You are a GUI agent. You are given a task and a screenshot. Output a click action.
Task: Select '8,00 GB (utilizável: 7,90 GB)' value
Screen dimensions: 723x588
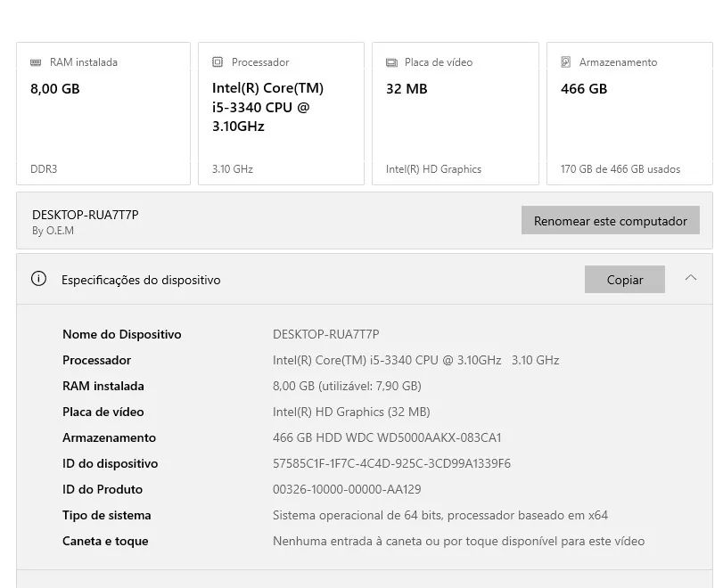click(x=347, y=386)
